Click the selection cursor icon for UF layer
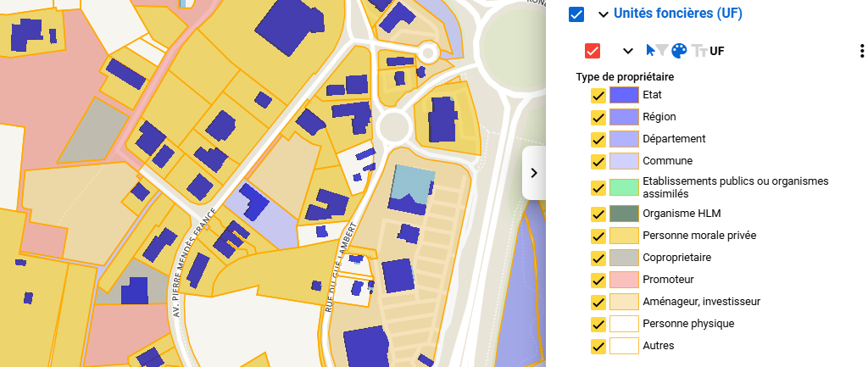This screenshot has height=367, width=868. point(651,51)
